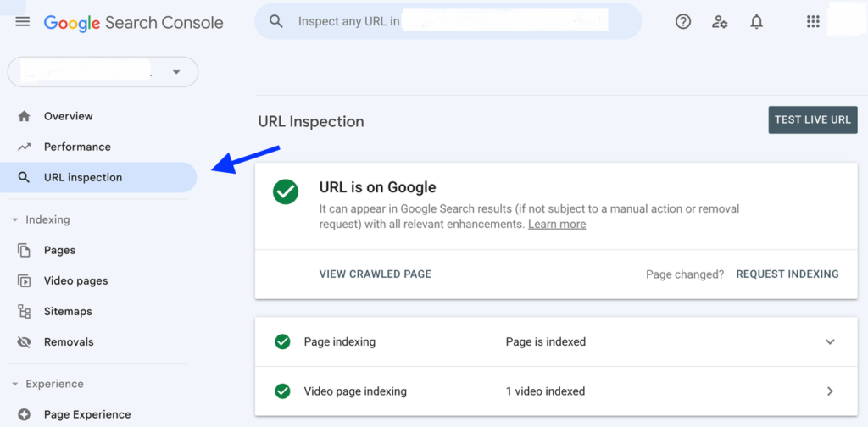This screenshot has width=868, height=427.
Task: Open Page Experience report
Action: tap(87, 415)
